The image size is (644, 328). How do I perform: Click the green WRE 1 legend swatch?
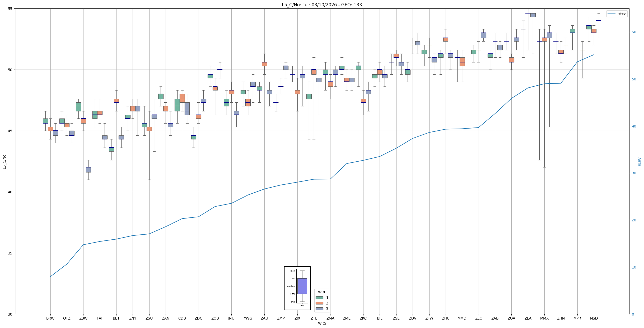coord(319,298)
